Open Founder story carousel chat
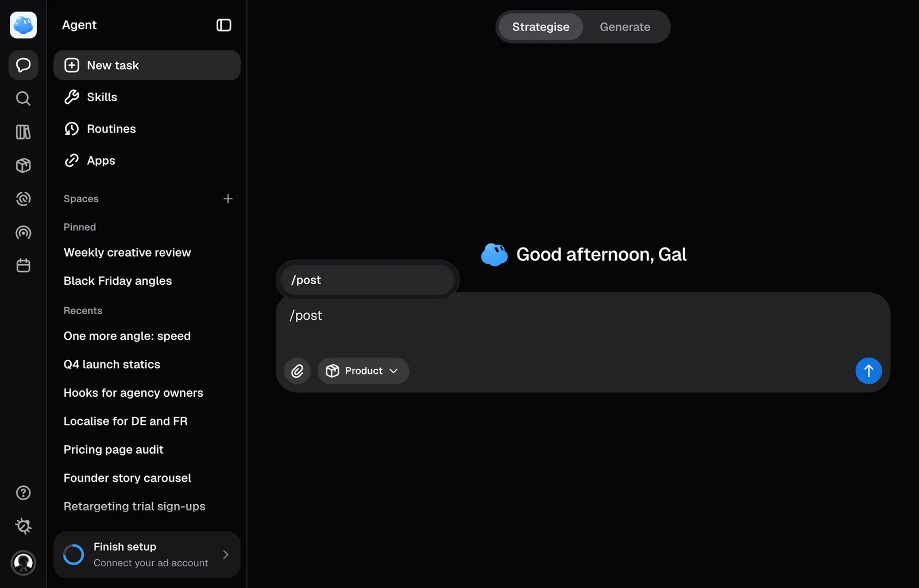919x588 pixels. [x=128, y=478]
